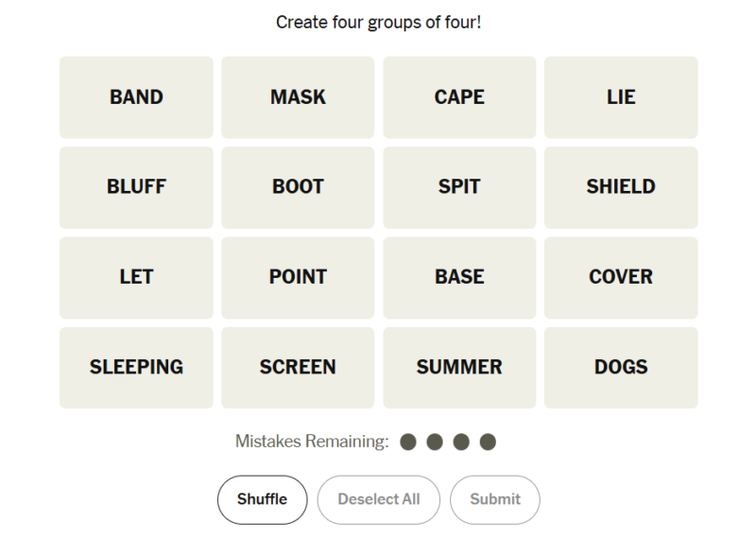Select the LET tile
Screen dimensions: 756x539
point(136,277)
